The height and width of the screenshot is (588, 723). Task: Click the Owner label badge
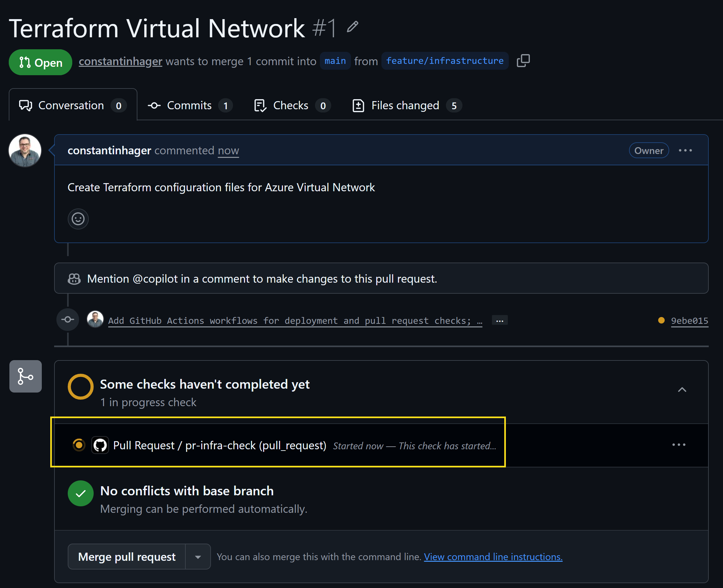click(649, 150)
